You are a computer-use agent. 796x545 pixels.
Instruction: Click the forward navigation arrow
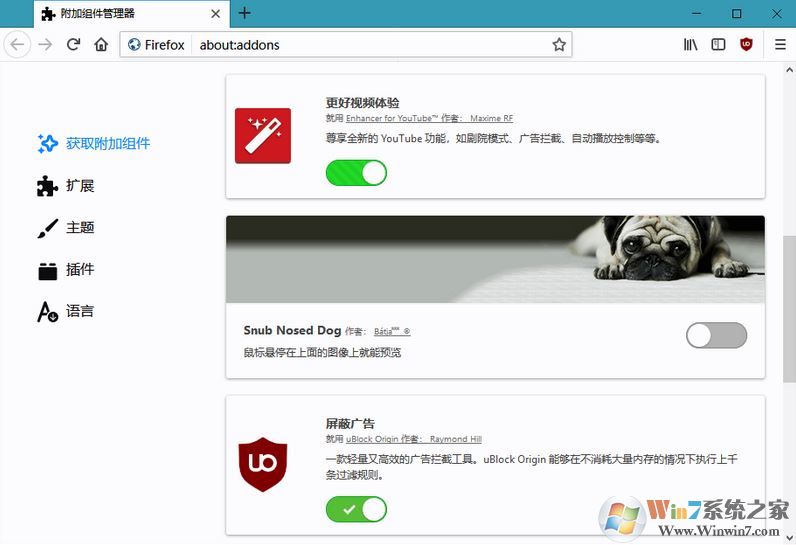point(46,45)
